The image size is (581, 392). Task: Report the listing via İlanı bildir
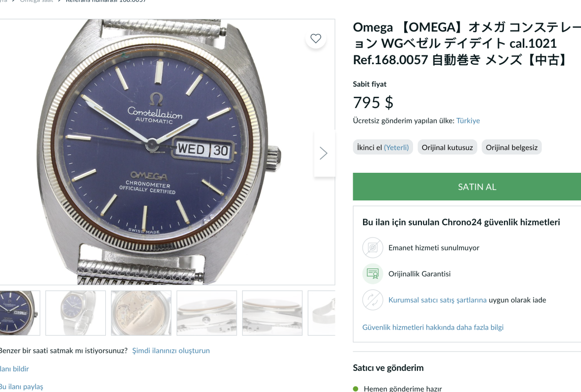click(14, 369)
